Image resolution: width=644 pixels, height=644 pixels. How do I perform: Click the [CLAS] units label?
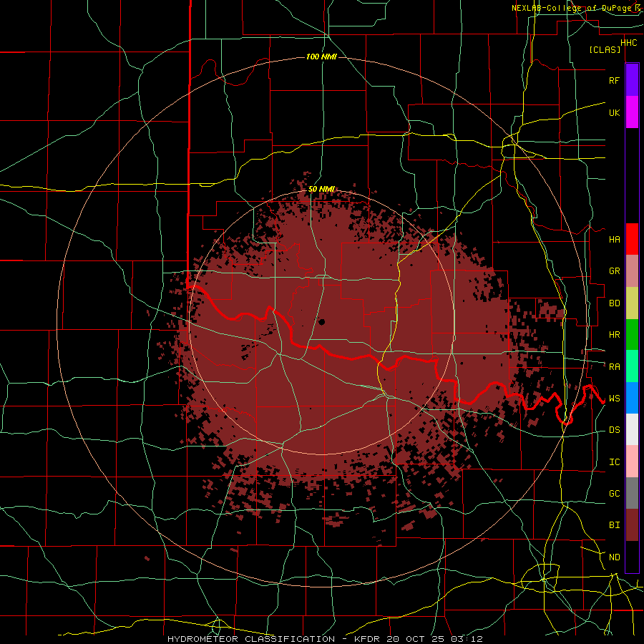click(x=605, y=49)
